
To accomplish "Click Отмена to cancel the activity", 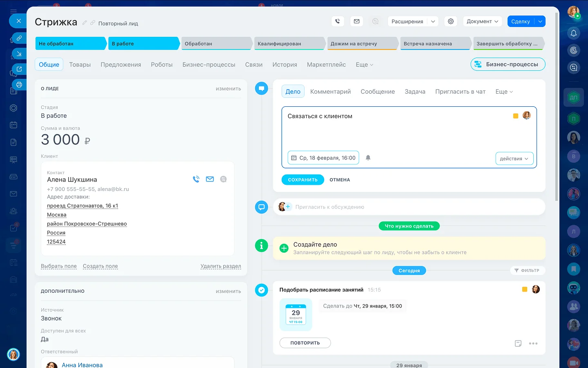I will (x=340, y=180).
